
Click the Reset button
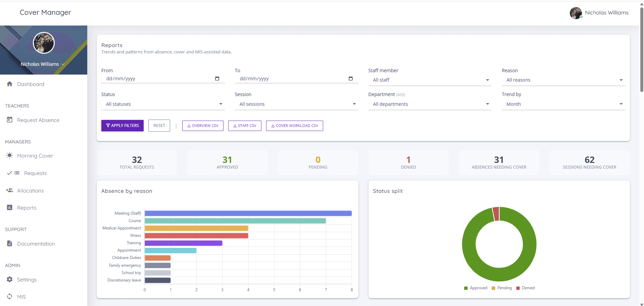point(159,126)
